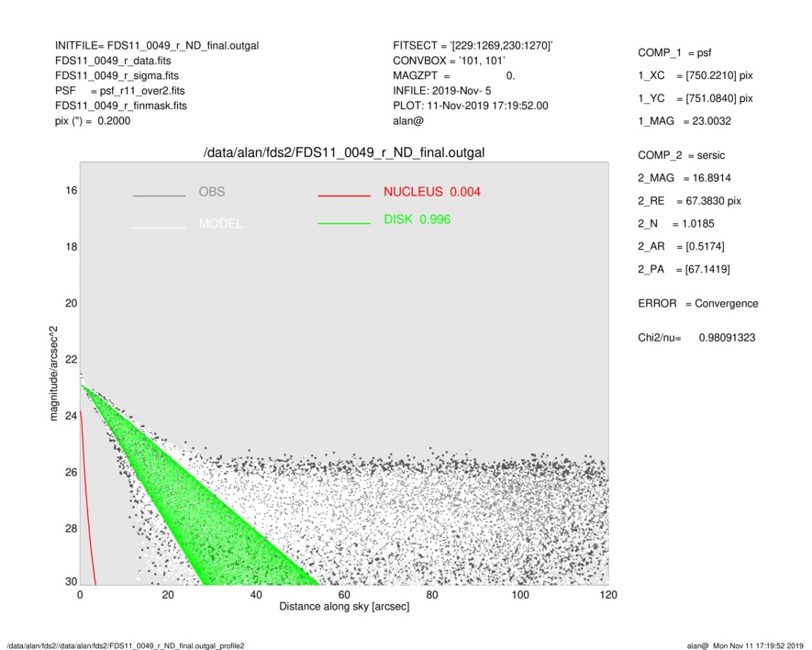The width and height of the screenshot is (812, 650).
Task: Click the ERROR = Convergence line
Action: click(x=697, y=304)
